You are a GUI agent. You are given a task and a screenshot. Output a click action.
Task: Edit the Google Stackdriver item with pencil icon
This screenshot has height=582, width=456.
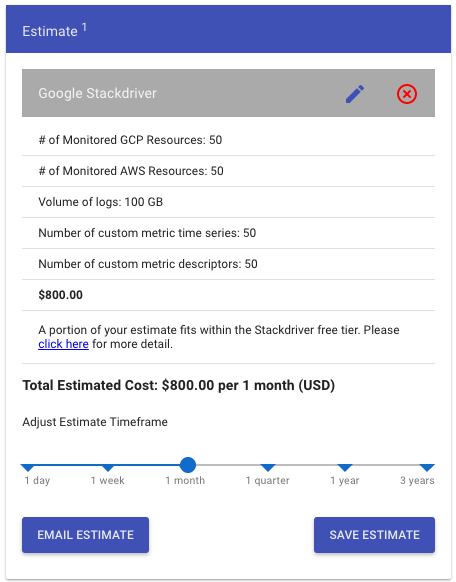(x=355, y=94)
